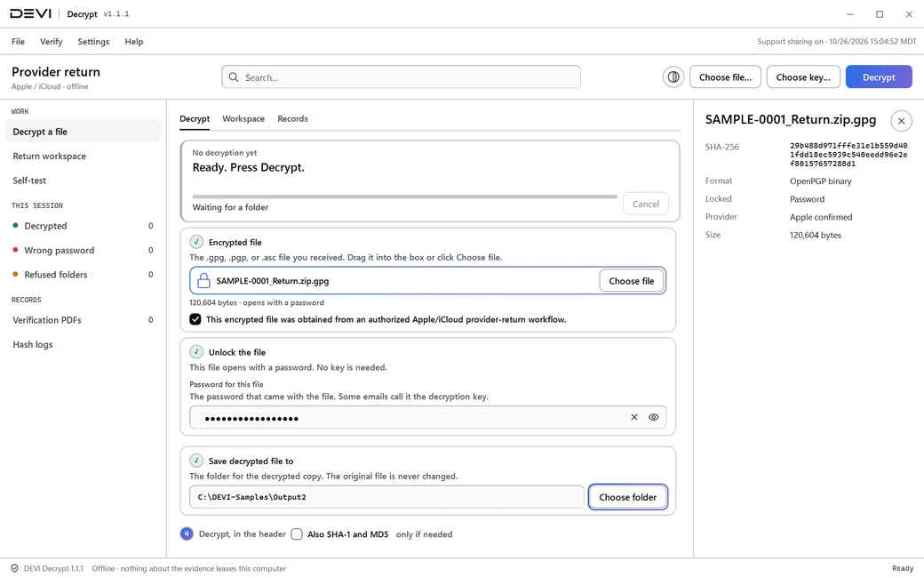The height and width of the screenshot is (578, 924).
Task: Open the File menu
Action: click(19, 41)
